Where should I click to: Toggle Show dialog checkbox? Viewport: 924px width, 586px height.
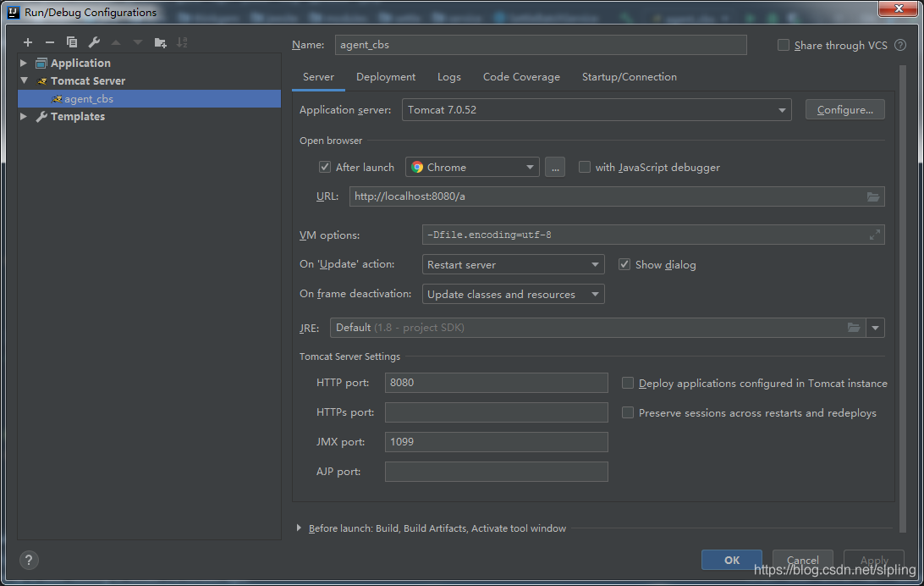click(624, 264)
